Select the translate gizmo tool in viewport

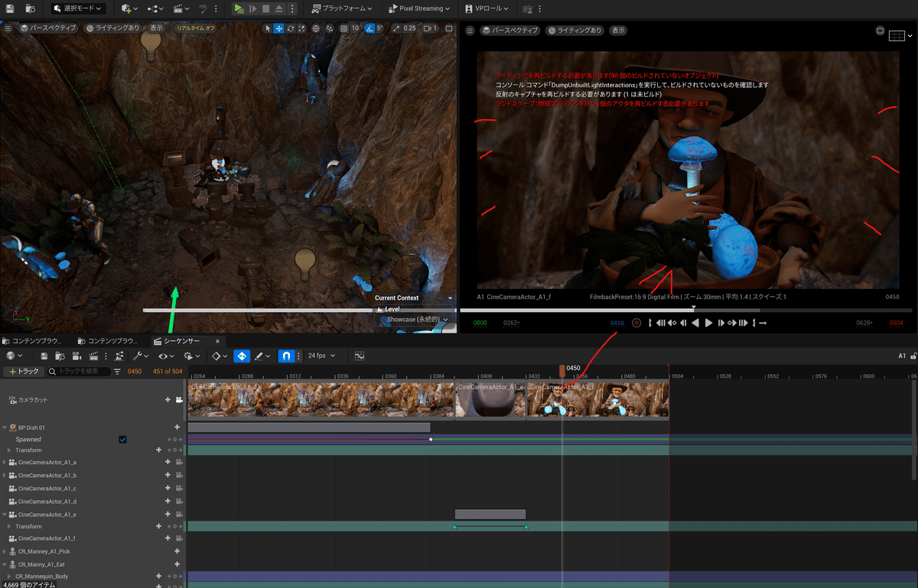pos(279,28)
